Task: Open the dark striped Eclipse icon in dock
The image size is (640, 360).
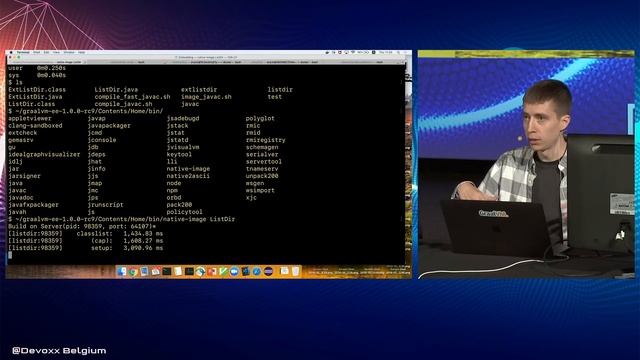Action: click(x=268, y=271)
